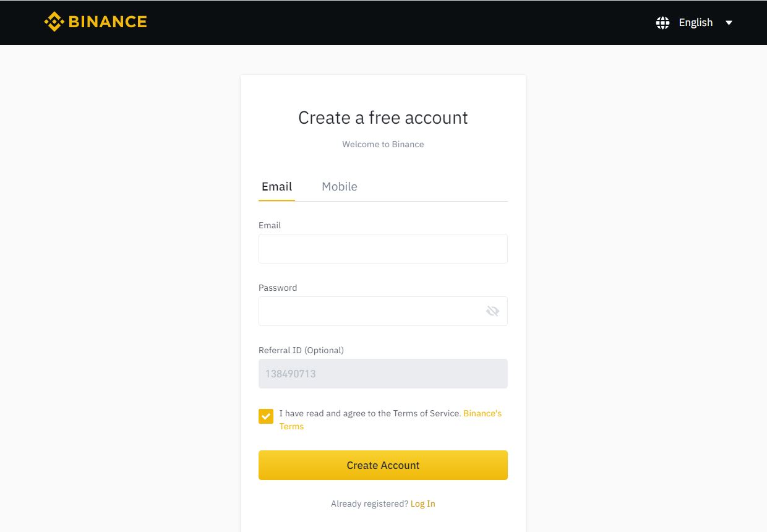Uncheck the Terms of Service checkbox
The image size is (767, 532).
266,416
